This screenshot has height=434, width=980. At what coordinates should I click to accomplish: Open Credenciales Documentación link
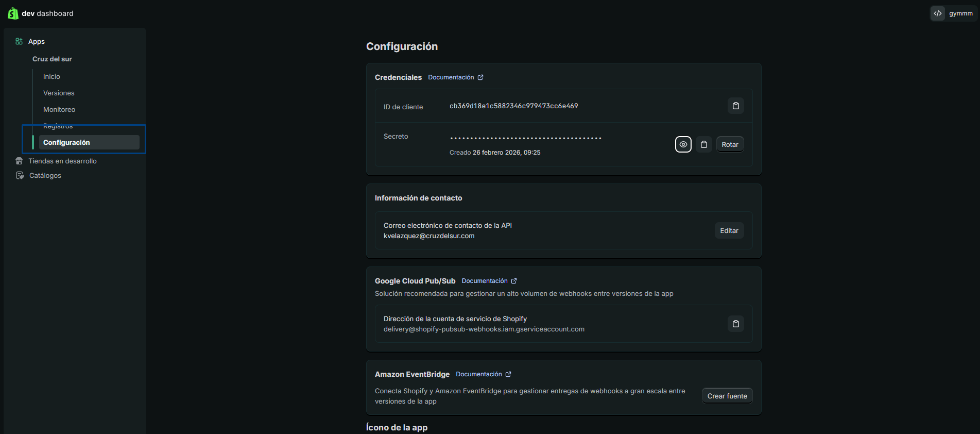click(451, 77)
